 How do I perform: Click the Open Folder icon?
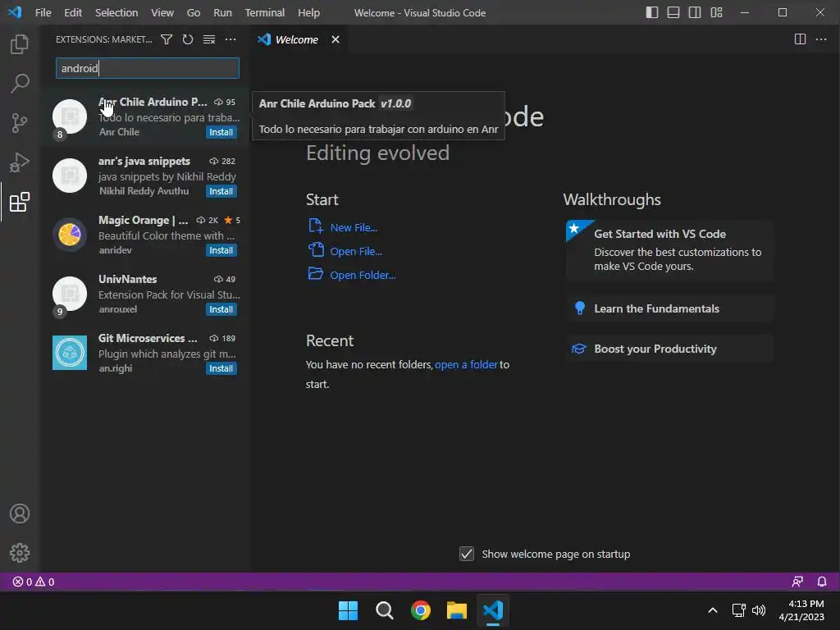point(316,273)
